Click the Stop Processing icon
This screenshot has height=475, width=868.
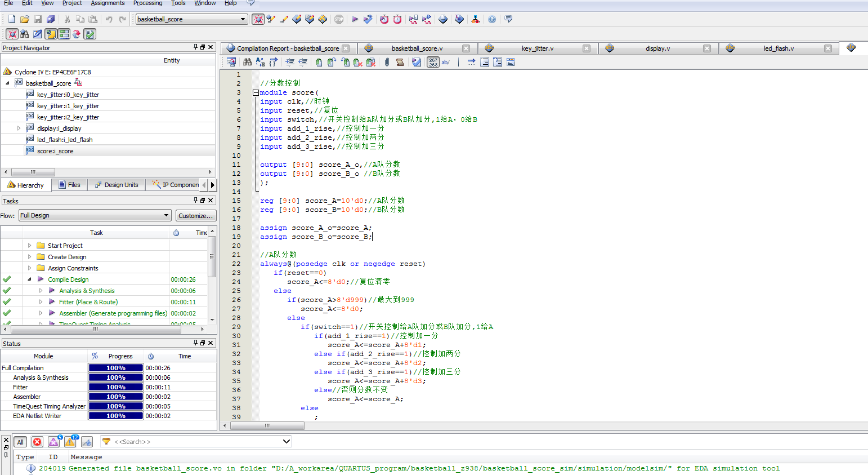(x=339, y=19)
